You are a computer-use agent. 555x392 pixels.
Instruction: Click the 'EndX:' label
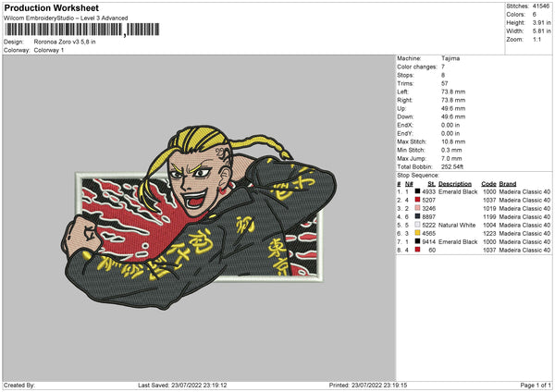405,125
